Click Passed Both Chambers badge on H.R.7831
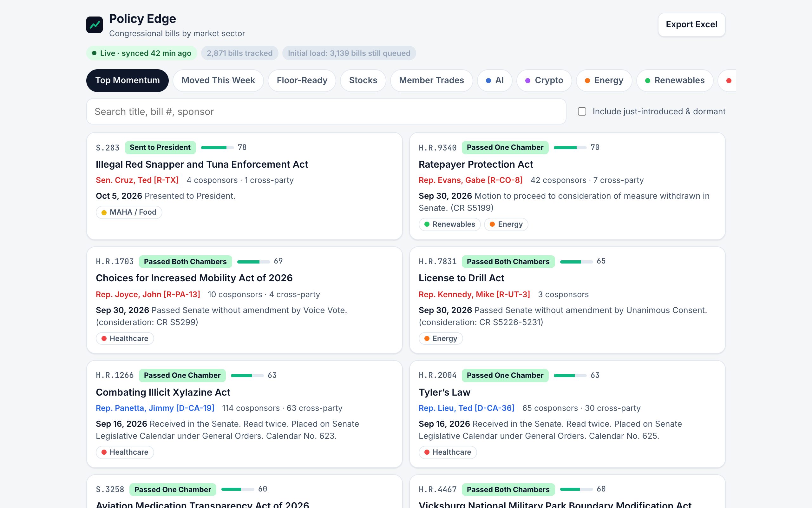Image resolution: width=812 pixels, height=508 pixels. point(508,262)
